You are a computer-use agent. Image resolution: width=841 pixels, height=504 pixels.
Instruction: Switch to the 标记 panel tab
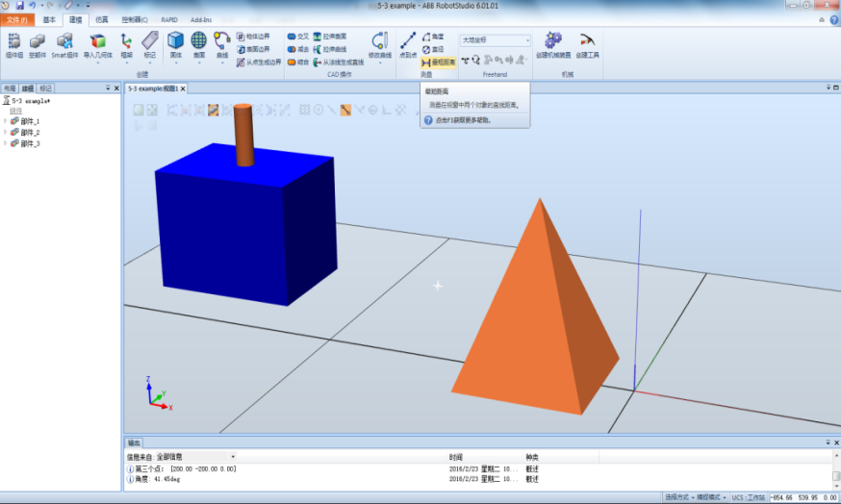(45, 88)
